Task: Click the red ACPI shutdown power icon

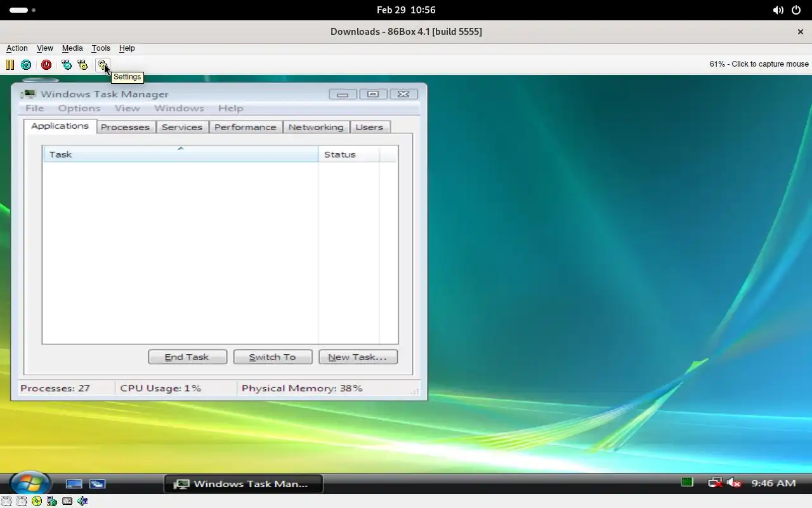Action: tap(46, 65)
